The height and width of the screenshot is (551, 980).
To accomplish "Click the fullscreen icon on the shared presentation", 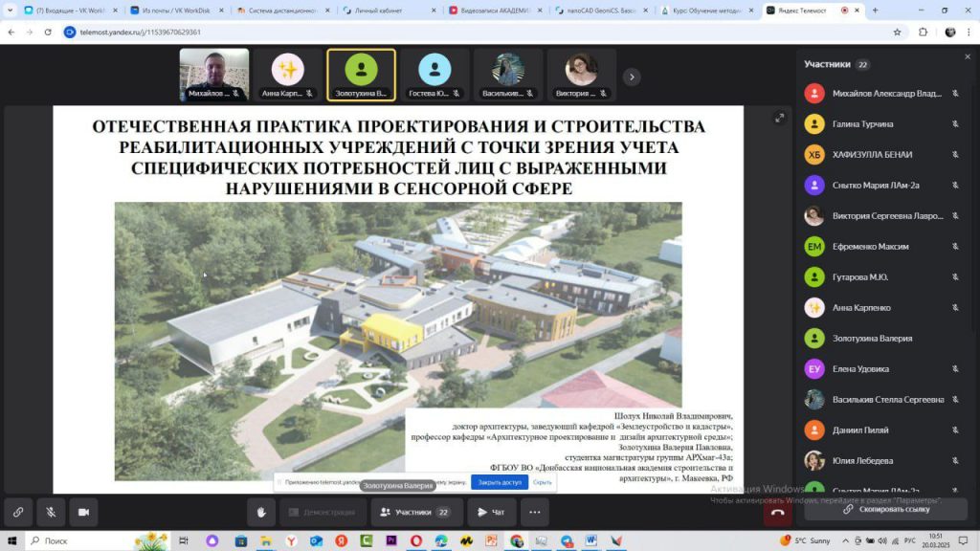I will [780, 118].
